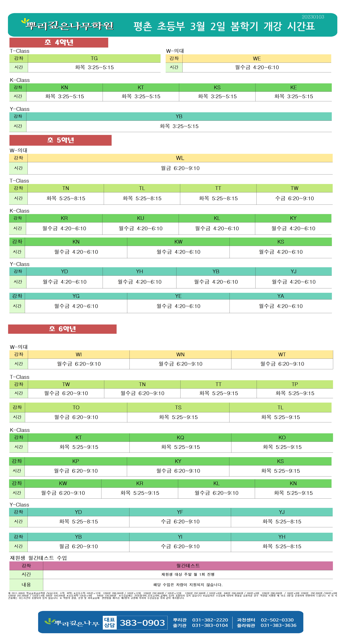Select the yellow WE course header cell
344x644 pixels.
(x=257, y=59)
